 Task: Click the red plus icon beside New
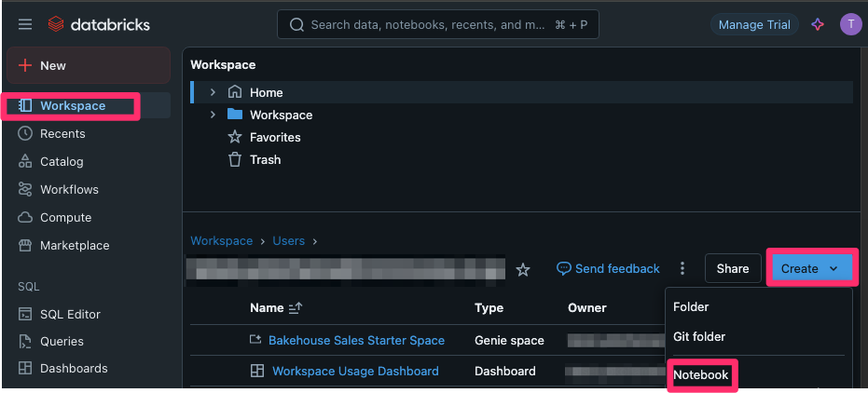(x=25, y=66)
